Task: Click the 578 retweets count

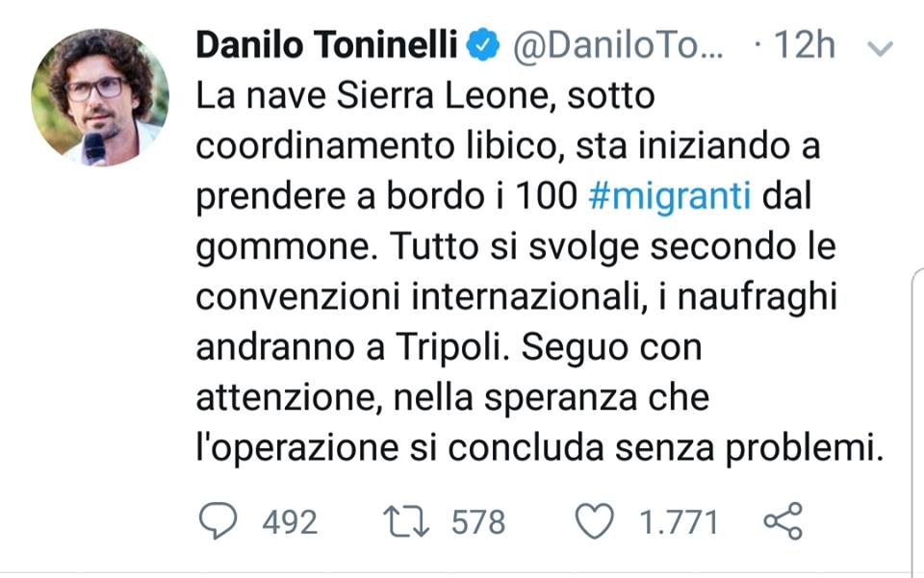Action: (x=477, y=522)
